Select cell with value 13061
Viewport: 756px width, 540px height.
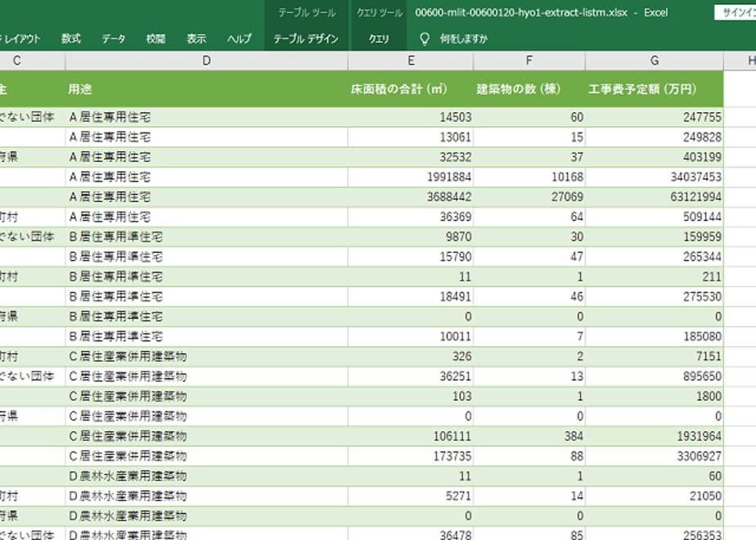pos(410,137)
